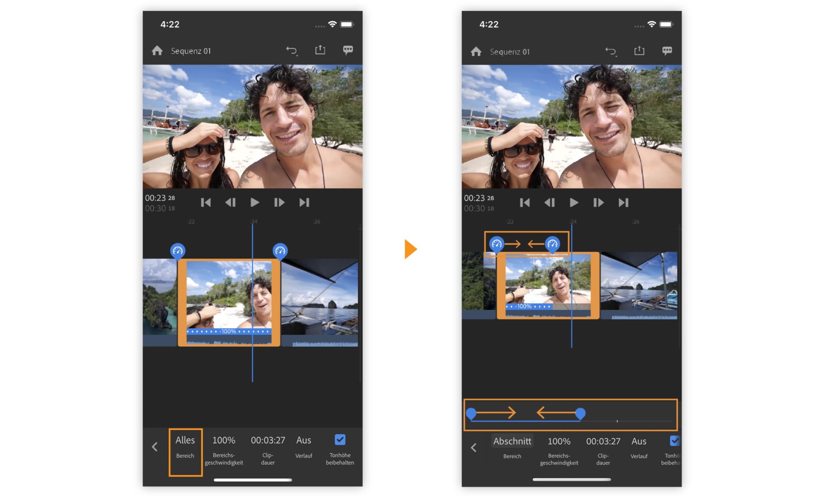832x504 pixels.
Task: Tap right speed range handle above right clip
Action: (552, 244)
